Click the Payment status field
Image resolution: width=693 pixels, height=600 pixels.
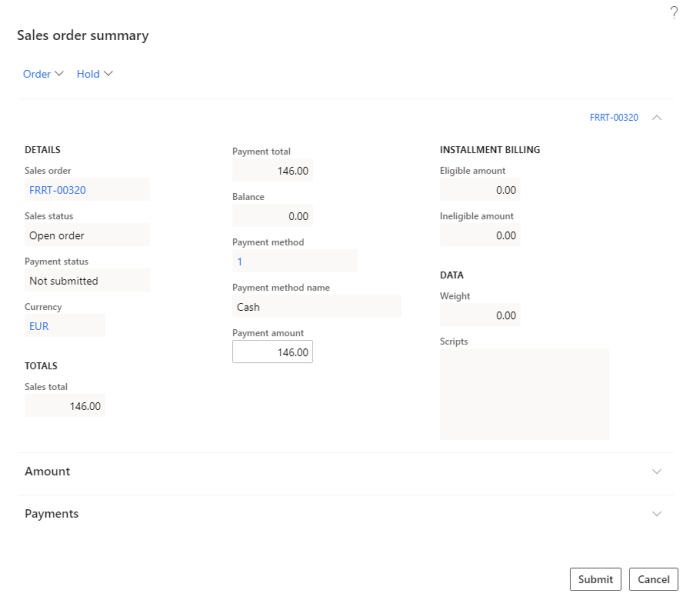click(87, 281)
